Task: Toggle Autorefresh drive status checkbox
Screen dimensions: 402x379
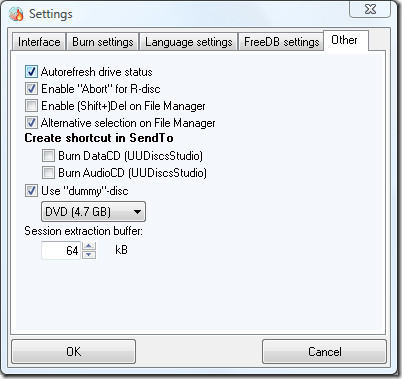Action: pos(31,72)
